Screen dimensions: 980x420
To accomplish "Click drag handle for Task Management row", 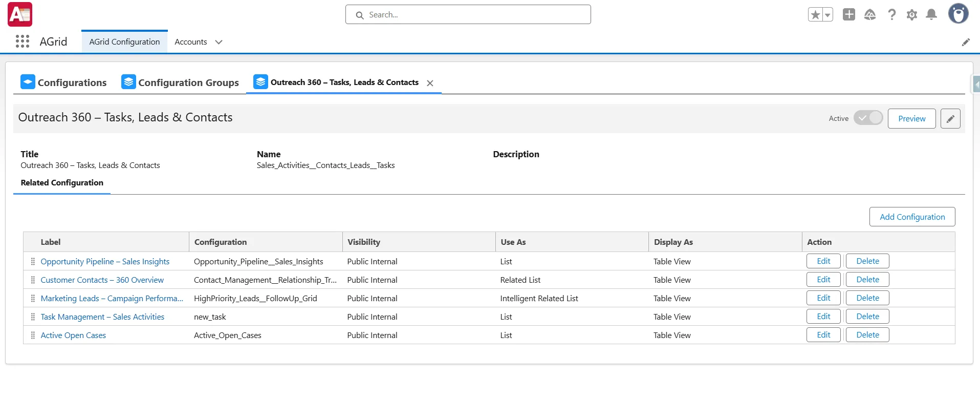I will tap(33, 317).
